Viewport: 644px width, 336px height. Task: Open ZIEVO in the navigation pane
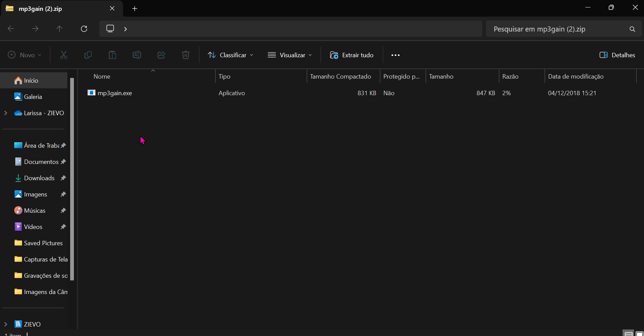click(x=32, y=324)
